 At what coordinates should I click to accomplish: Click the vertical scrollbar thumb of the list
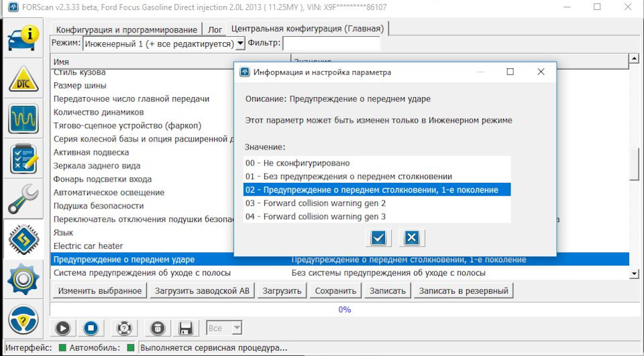pyautogui.click(x=634, y=164)
